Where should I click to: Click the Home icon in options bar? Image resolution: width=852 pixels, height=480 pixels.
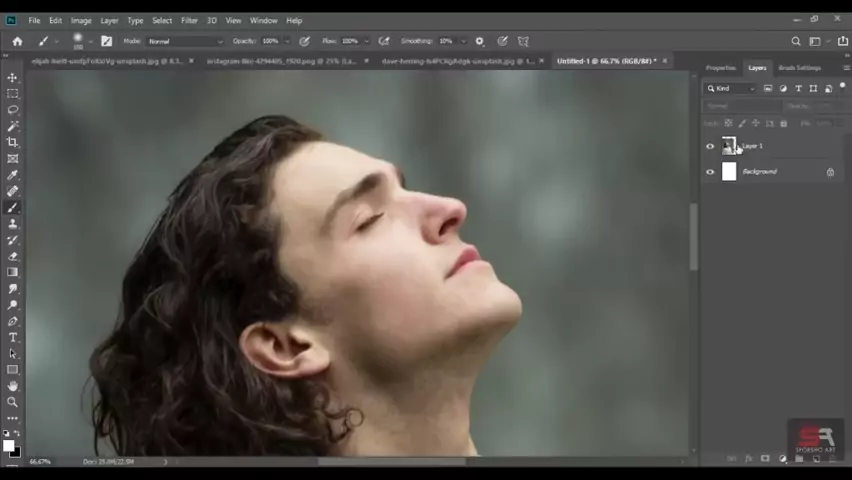17,41
